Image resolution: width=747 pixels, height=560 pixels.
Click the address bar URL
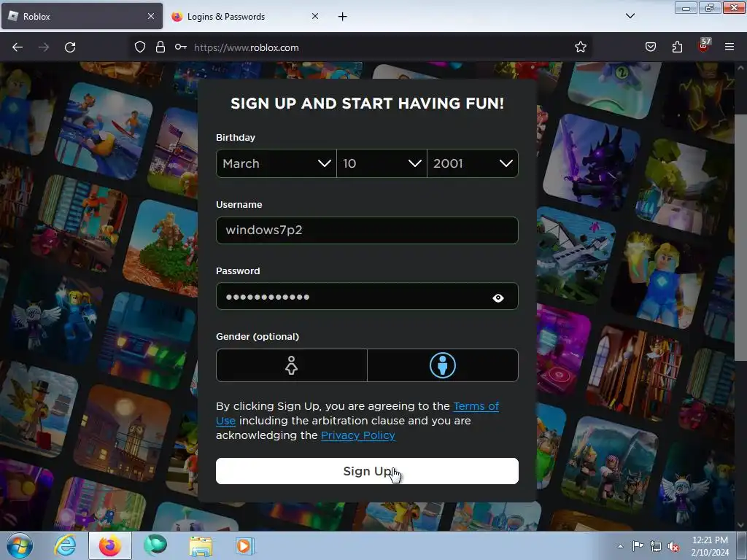point(247,47)
